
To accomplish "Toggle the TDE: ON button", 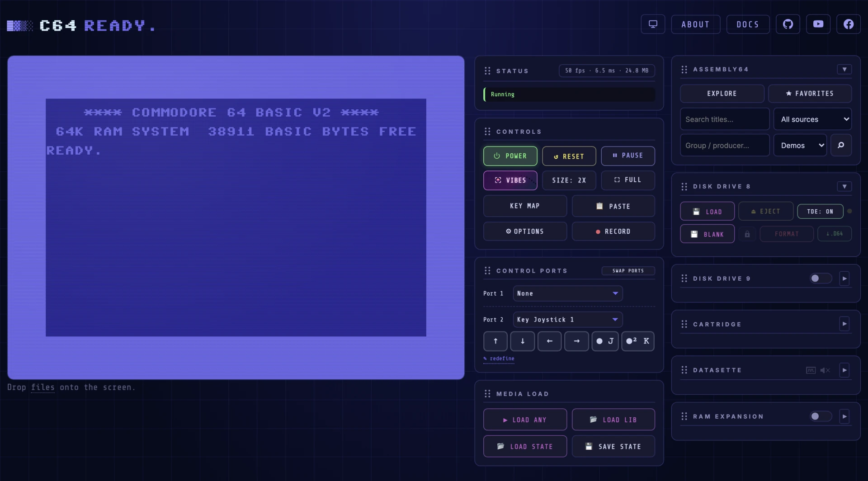I will (820, 212).
